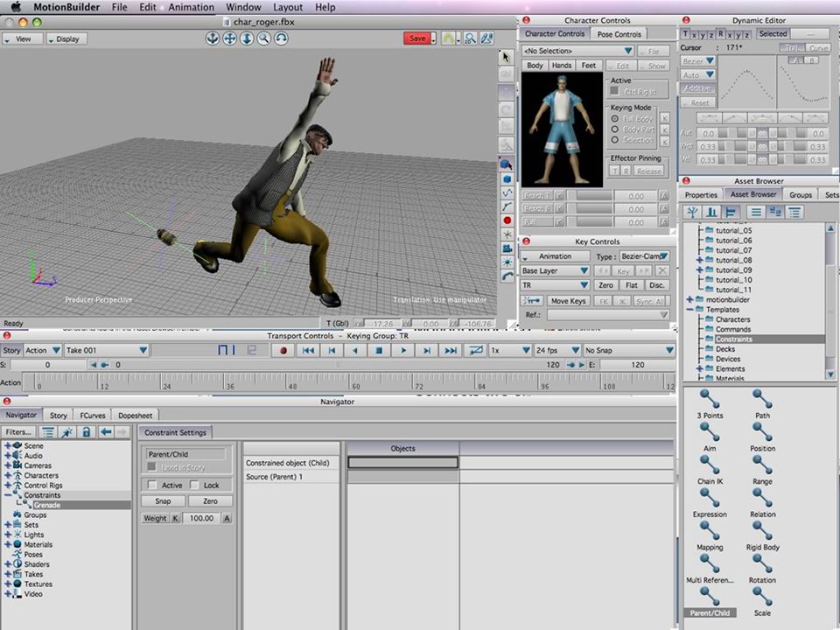840x630 pixels.
Task: Select Full Body keying mode
Action: (x=615, y=118)
